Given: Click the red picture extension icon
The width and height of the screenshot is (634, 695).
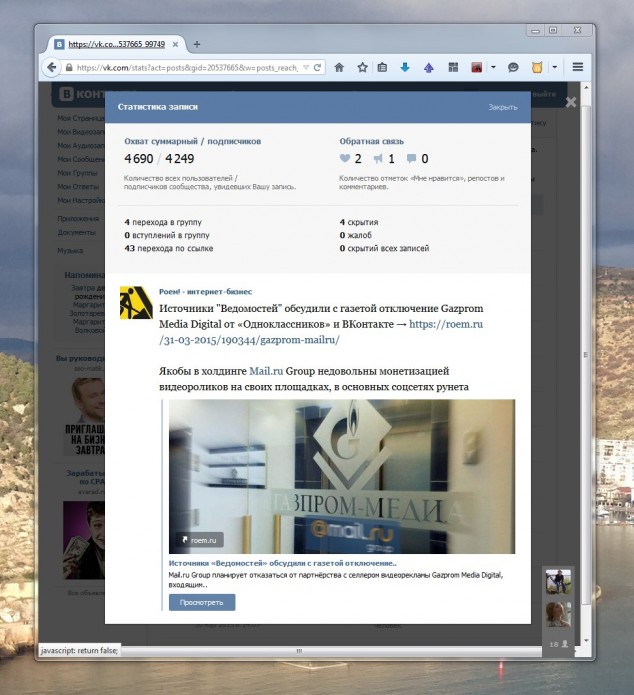Looking at the screenshot, I should click(x=477, y=67).
